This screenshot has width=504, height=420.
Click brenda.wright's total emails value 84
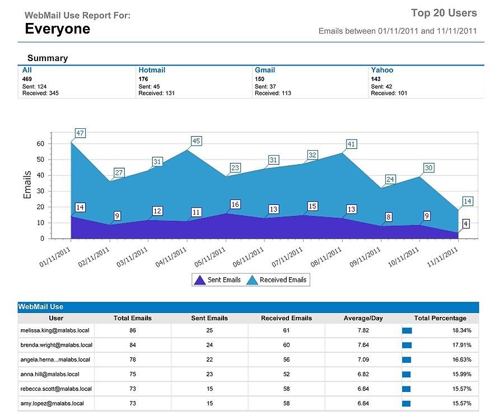[x=132, y=345]
